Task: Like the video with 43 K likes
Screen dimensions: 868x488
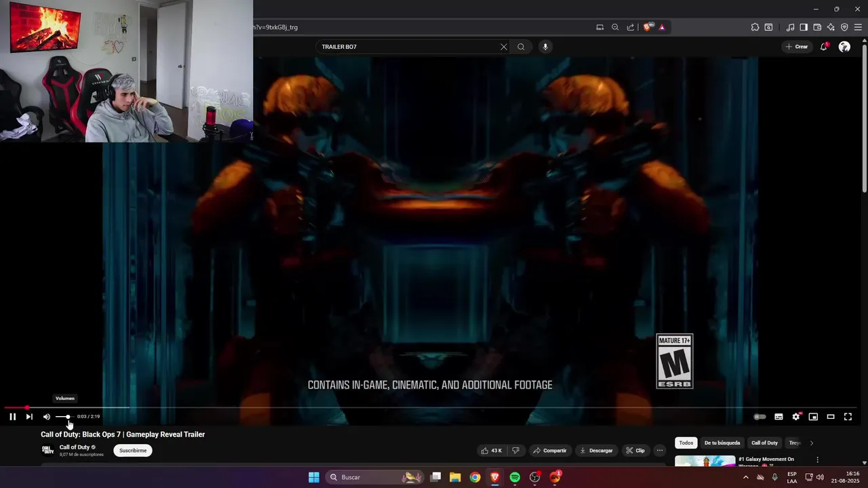Action: pos(492,451)
